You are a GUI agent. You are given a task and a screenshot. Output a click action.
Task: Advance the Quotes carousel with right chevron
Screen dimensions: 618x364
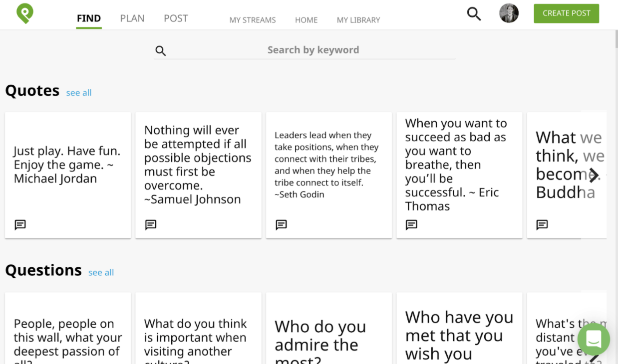click(x=594, y=175)
